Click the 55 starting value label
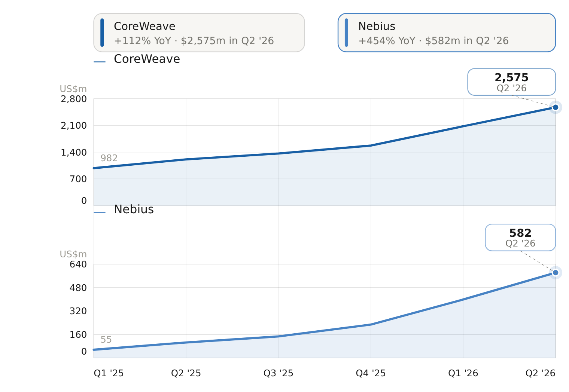569x392 pixels. (106, 340)
